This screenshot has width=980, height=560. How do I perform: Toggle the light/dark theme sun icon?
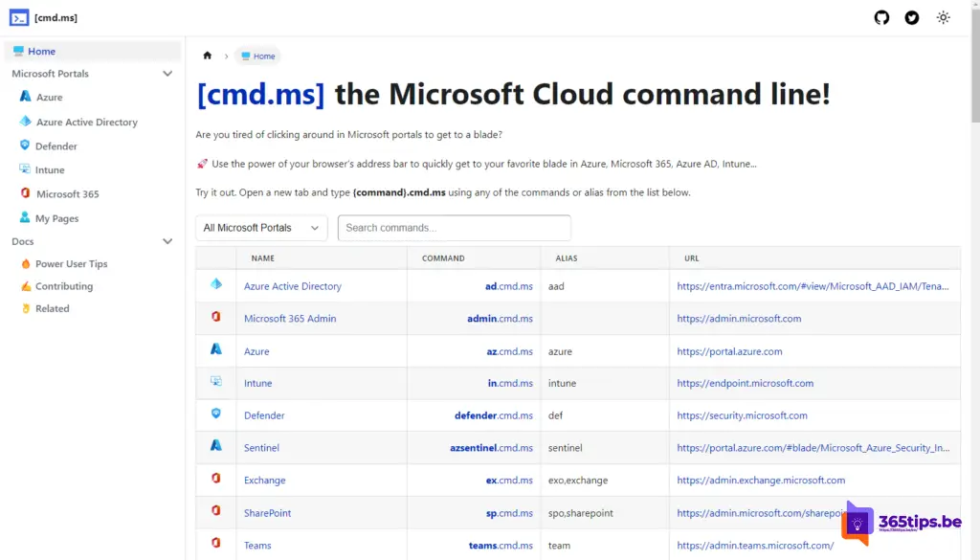944,17
